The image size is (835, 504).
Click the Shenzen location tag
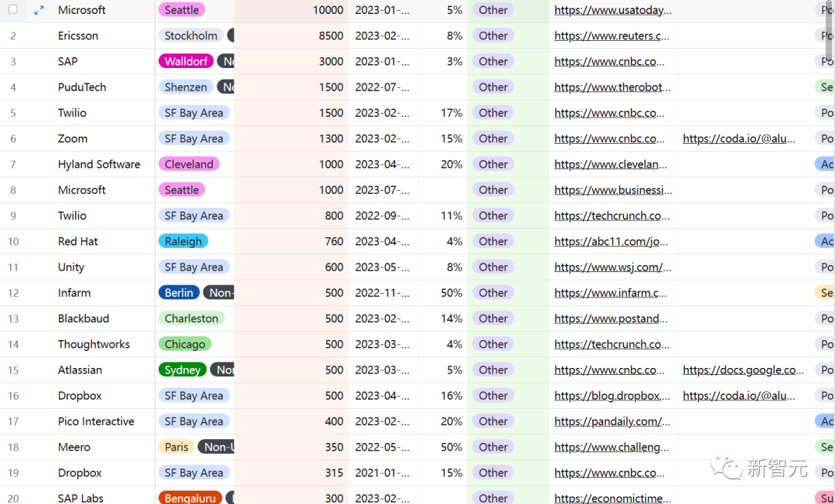(186, 87)
